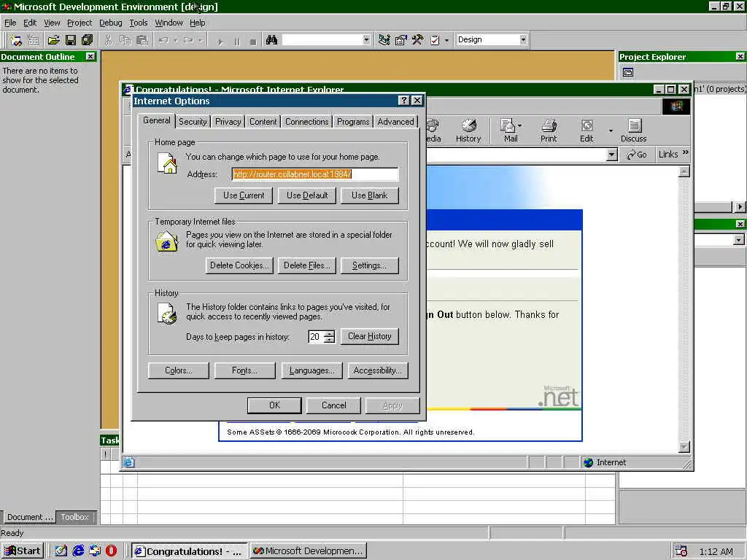This screenshot has height=560, width=747.
Task: Expand the Mail button dropdown arrow
Action: click(519, 125)
